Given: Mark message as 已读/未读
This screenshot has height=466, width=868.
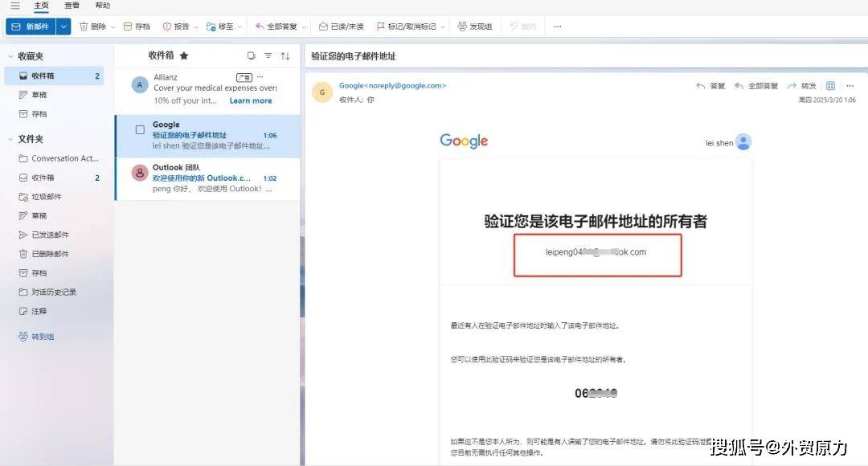Looking at the screenshot, I should (x=341, y=27).
